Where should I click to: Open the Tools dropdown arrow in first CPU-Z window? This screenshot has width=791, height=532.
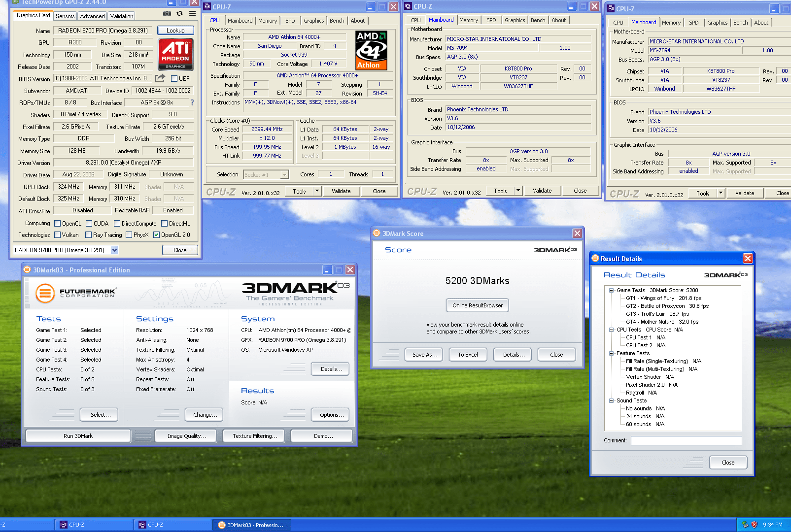pyautogui.click(x=317, y=191)
